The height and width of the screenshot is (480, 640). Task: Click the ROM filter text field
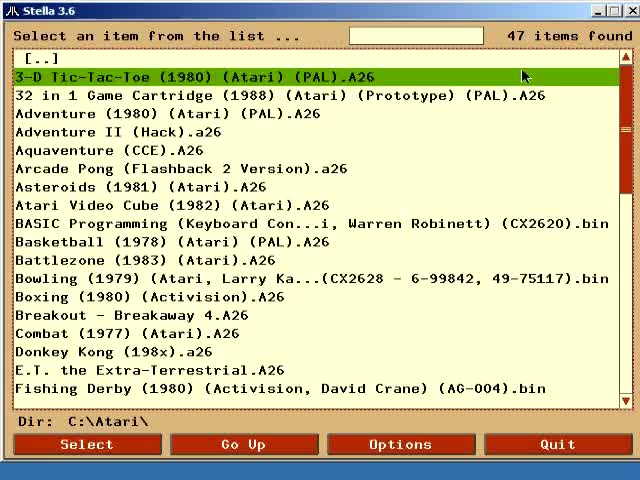[416, 36]
